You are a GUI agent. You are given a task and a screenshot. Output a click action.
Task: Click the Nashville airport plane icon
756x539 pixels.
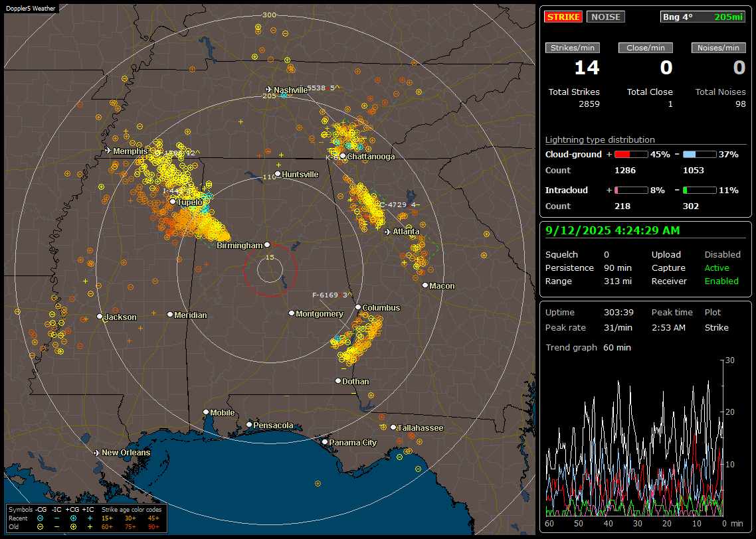tap(268, 89)
